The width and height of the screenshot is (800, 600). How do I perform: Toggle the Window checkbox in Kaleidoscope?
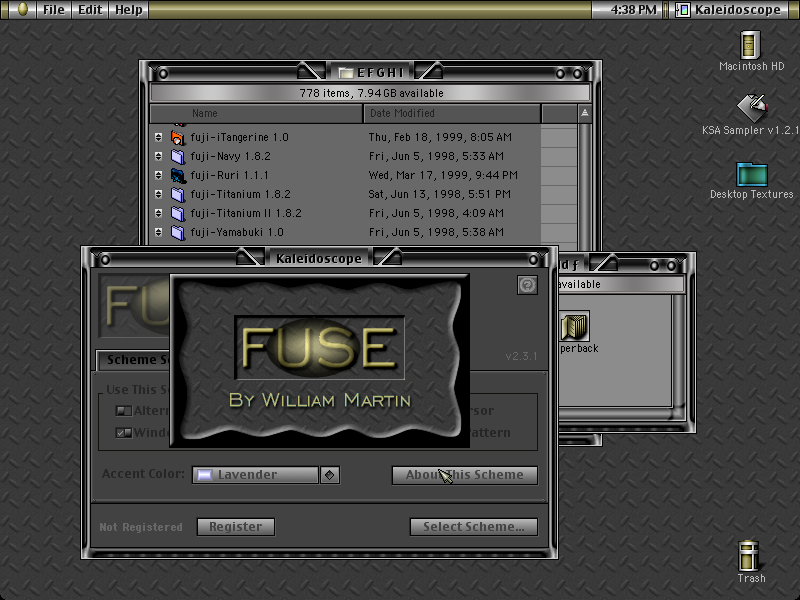click(123, 433)
